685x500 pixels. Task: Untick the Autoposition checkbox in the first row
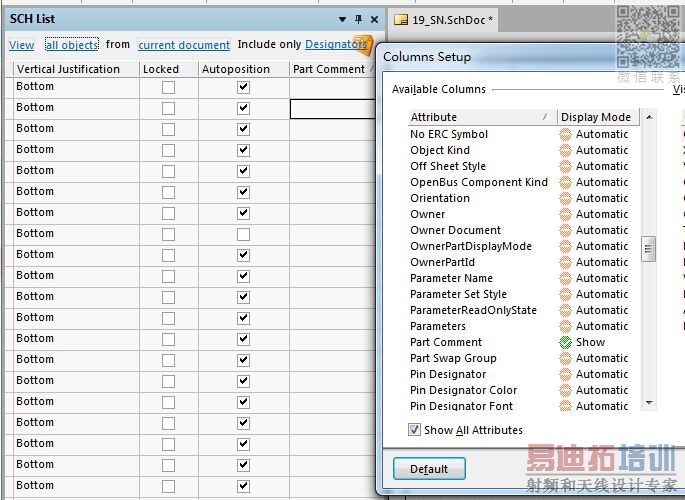tap(243, 87)
